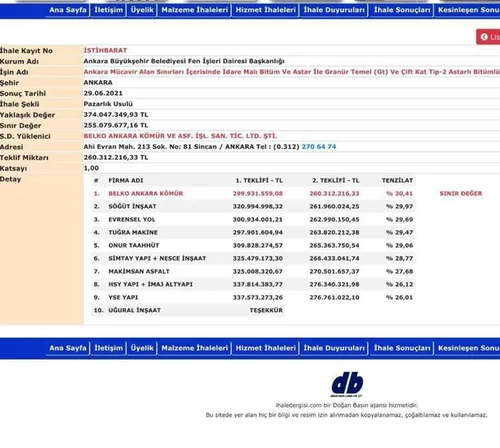Click the Doğan Basın db logo
The image size is (500, 448).
pyautogui.click(x=347, y=384)
